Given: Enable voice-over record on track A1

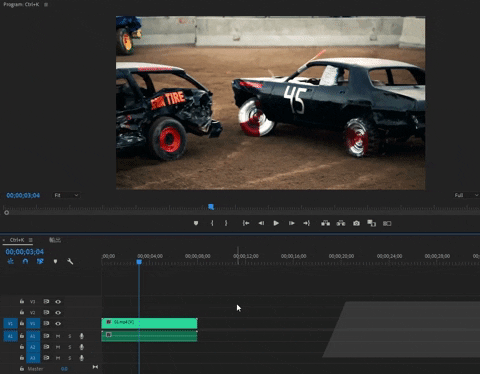Looking at the screenshot, I should click(x=82, y=336).
